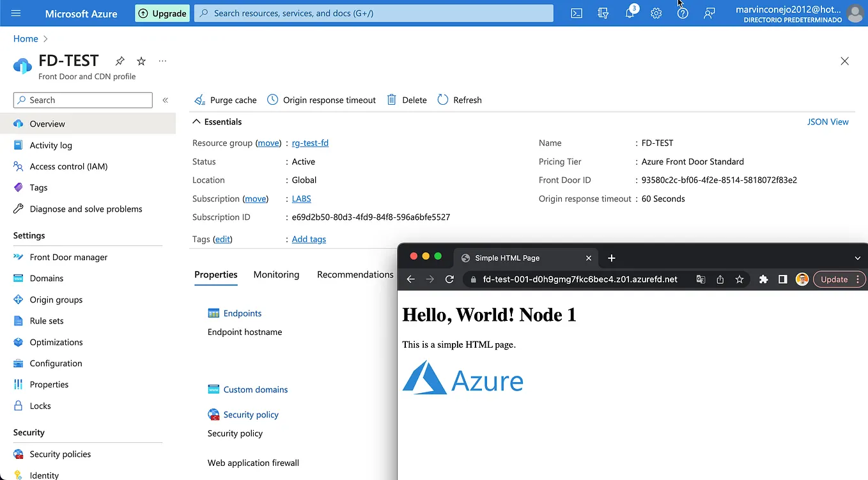Click the Upgrade button

pos(162,13)
